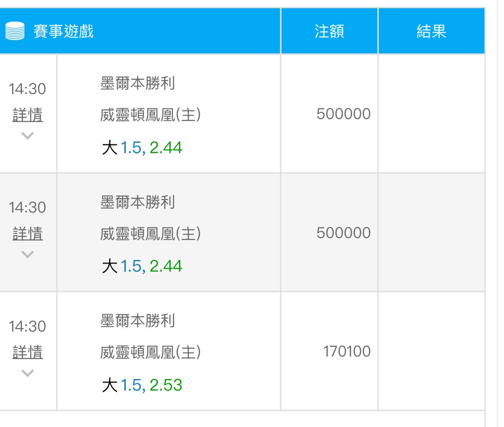Click 500000 stake in first row
This screenshot has width=504, height=427.
(x=344, y=114)
